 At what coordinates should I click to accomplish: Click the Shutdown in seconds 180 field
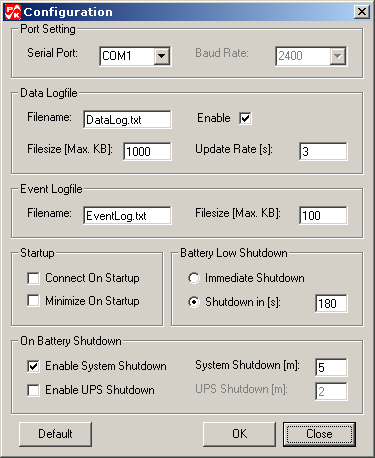pos(331,303)
